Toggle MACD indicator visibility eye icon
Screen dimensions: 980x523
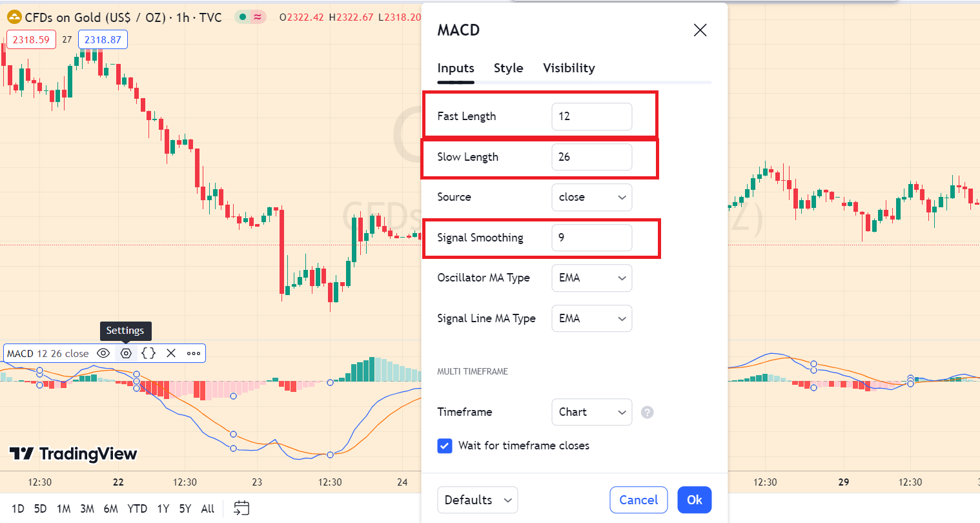click(103, 353)
